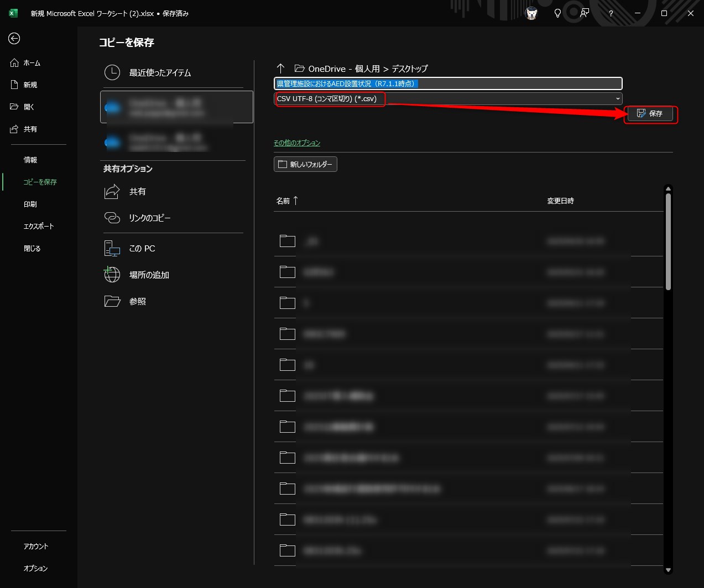Open the 情報 menu item

pos(30,160)
